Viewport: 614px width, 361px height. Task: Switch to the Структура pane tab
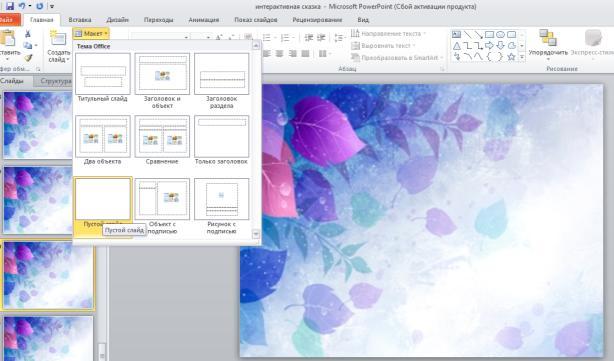click(x=55, y=81)
